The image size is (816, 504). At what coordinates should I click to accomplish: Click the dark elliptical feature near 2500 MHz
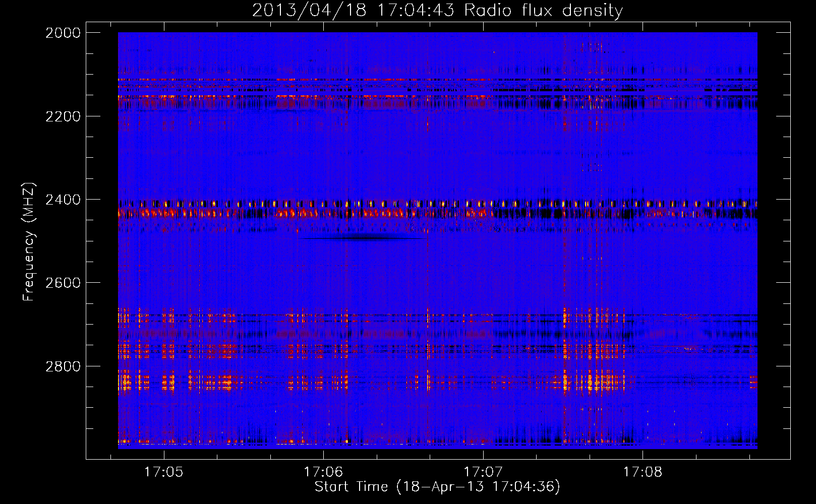362,238
